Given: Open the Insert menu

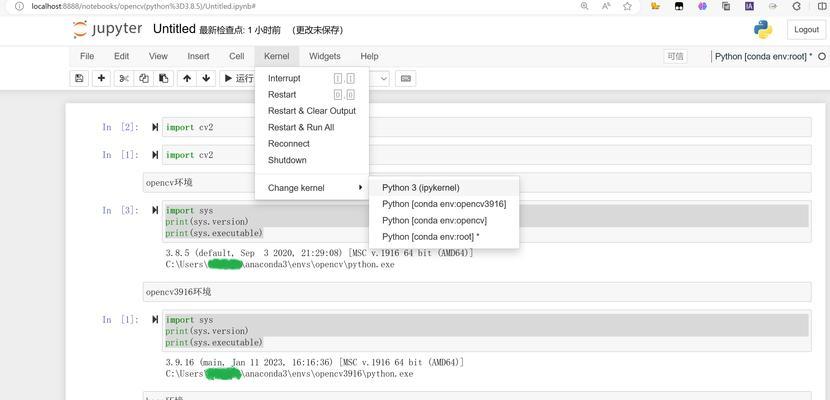Looking at the screenshot, I should pyautogui.click(x=198, y=56).
